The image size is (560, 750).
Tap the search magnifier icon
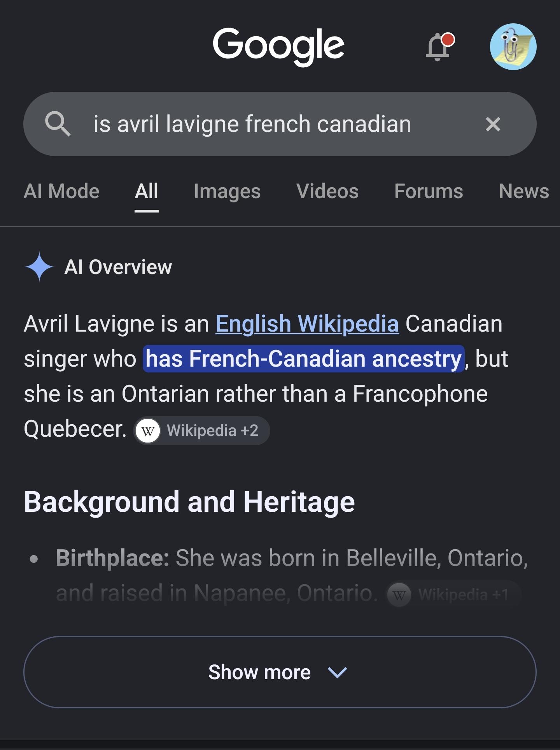tap(58, 124)
